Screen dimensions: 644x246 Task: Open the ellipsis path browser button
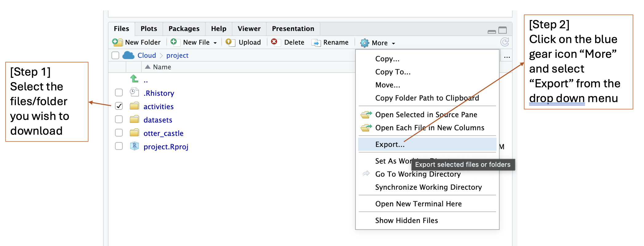(x=507, y=56)
